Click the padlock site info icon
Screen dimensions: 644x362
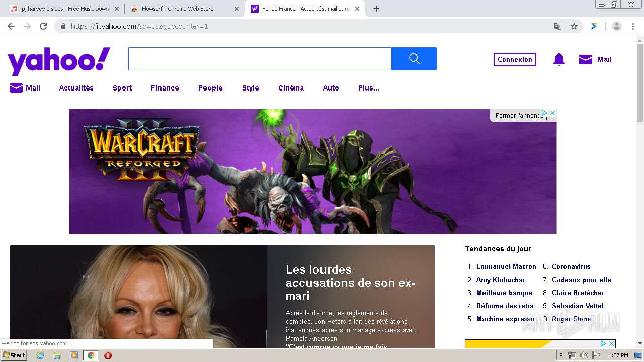point(63,26)
